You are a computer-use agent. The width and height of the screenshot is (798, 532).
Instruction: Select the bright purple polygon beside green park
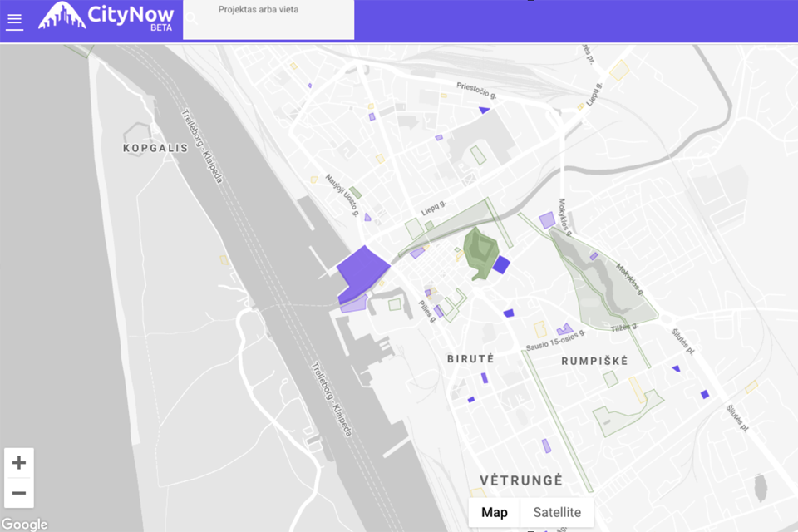(x=501, y=265)
